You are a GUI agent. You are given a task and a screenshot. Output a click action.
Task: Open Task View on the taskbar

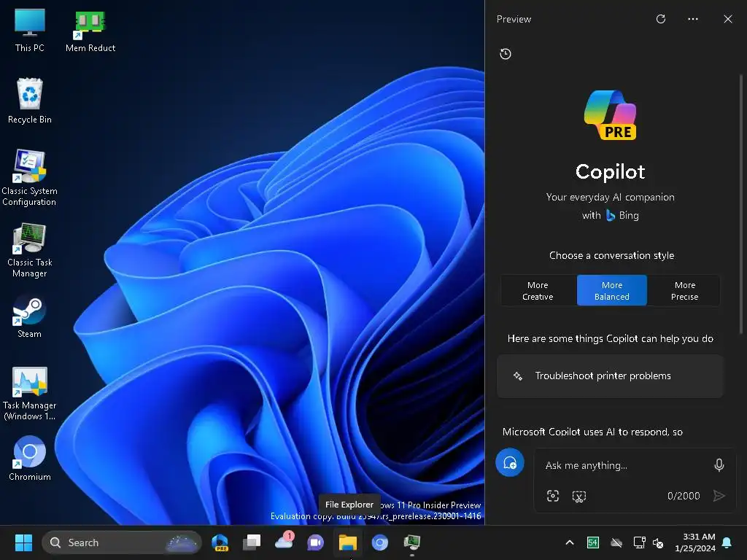pos(252,542)
